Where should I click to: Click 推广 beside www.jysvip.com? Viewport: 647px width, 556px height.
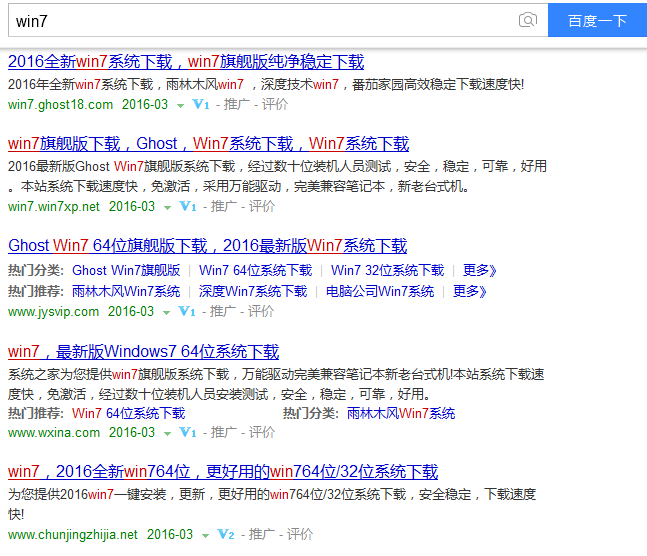click(223, 311)
